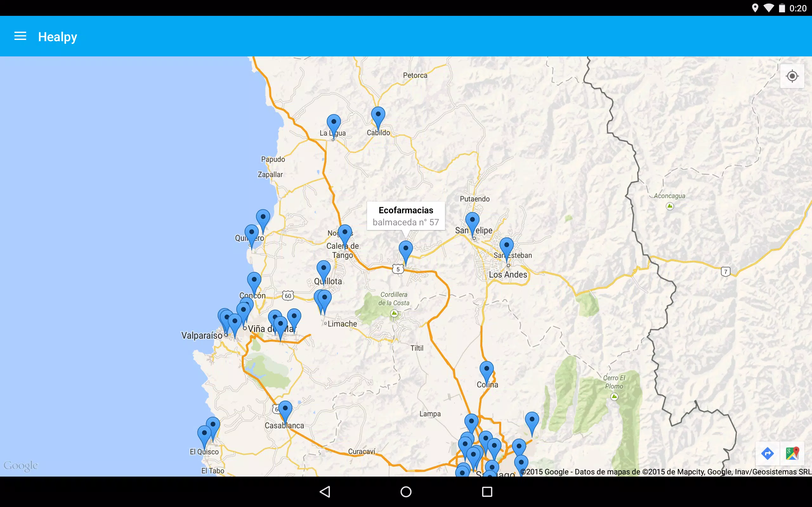Open directions with the blue arrow icon
Image resolution: width=812 pixels, height=507 pixels.
[x=767, y=453]
